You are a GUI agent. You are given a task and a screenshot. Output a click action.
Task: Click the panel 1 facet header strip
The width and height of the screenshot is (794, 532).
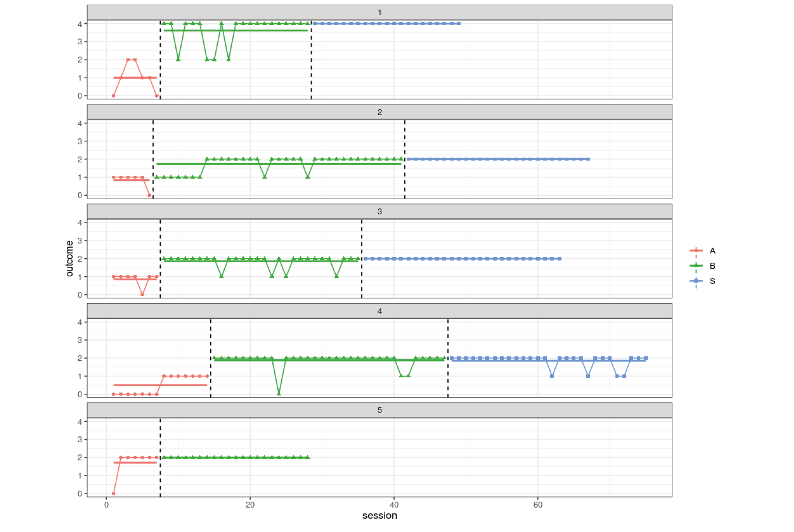pyautogui.click(x=379, y=13)
